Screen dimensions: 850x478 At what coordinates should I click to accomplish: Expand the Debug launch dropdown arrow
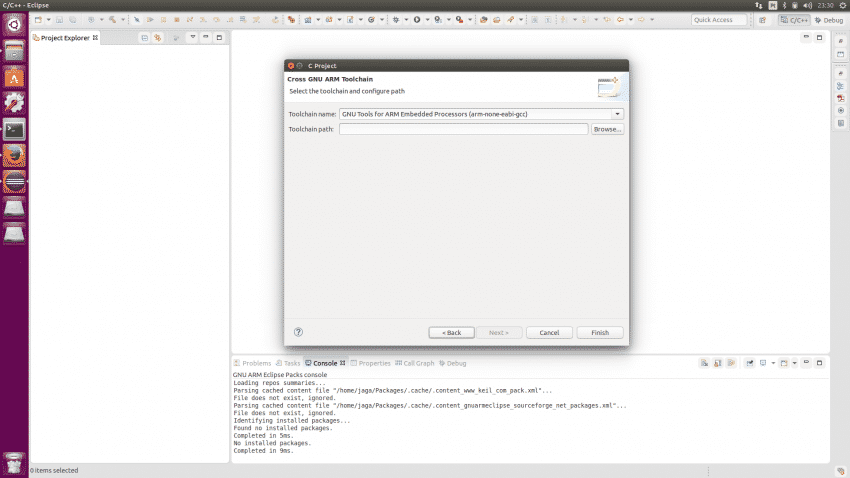tap(406, 20)
